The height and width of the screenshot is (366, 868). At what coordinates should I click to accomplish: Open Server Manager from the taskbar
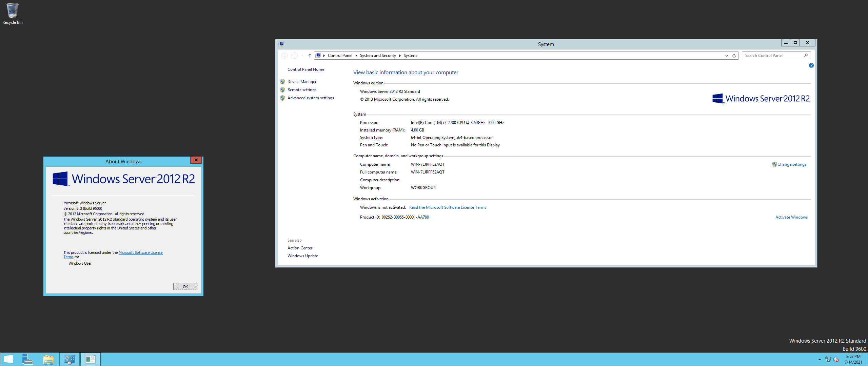coord(27,359)
